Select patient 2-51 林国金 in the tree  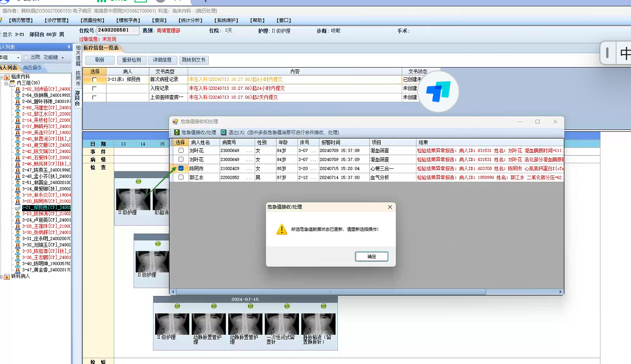(x=46, y=183)
